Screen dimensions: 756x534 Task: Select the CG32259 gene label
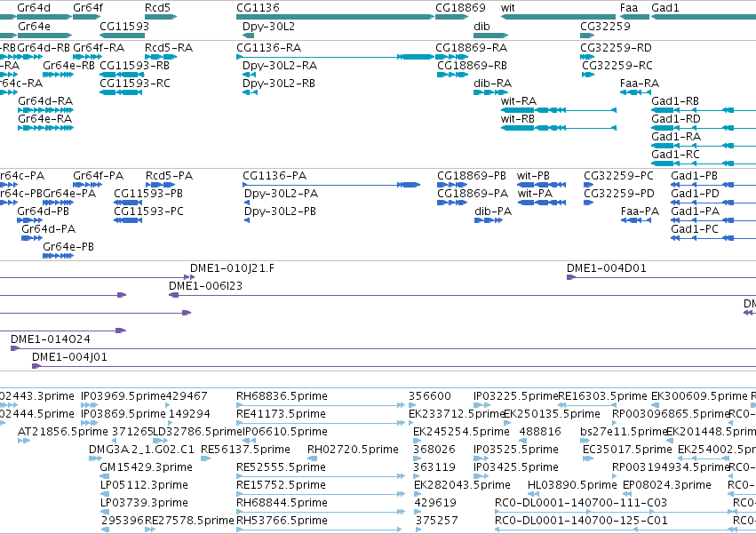pyautogui.click(x=605, y=26)
